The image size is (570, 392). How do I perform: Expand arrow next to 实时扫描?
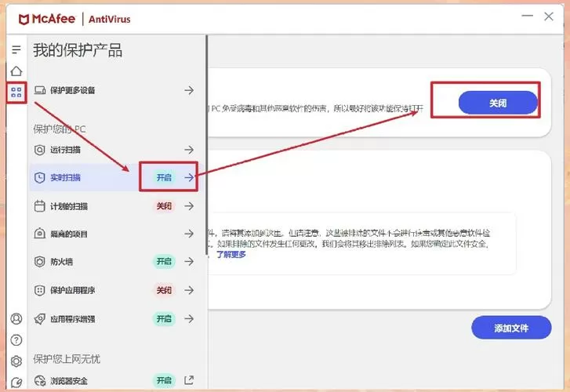pyautogui.click(x=189, y=177)
